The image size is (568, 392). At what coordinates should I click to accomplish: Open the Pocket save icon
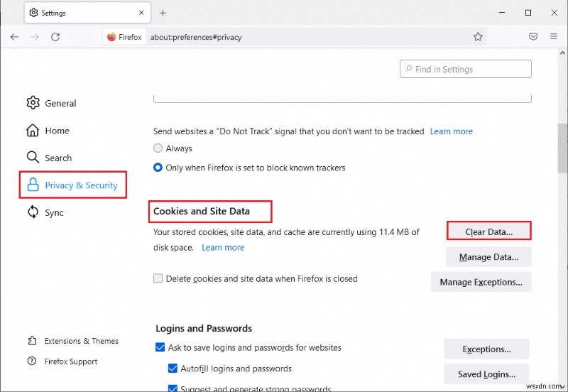point(533,37)
